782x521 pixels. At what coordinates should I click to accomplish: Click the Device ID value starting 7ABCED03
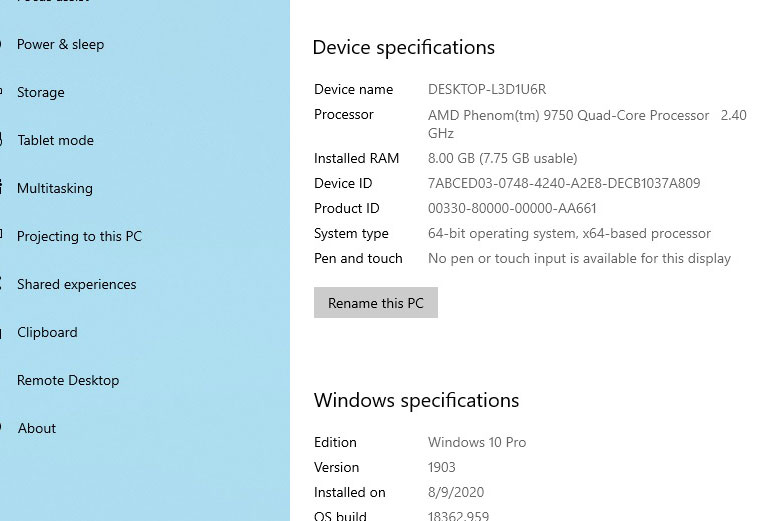[x=564, y=183]
